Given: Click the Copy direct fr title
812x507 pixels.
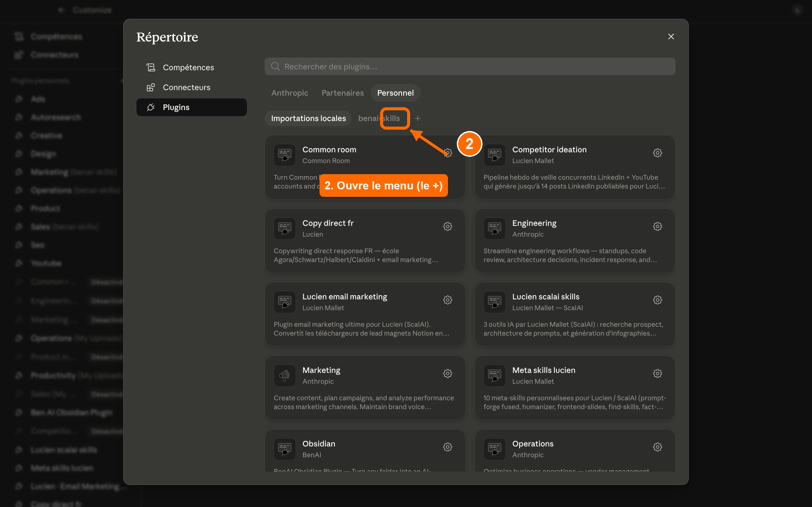Looking at the screenshot, I should (328, 223).
